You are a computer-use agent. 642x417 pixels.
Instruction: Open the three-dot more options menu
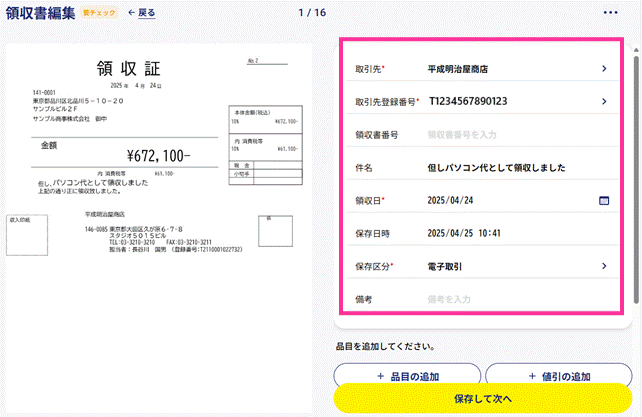[x=610, y=13]
